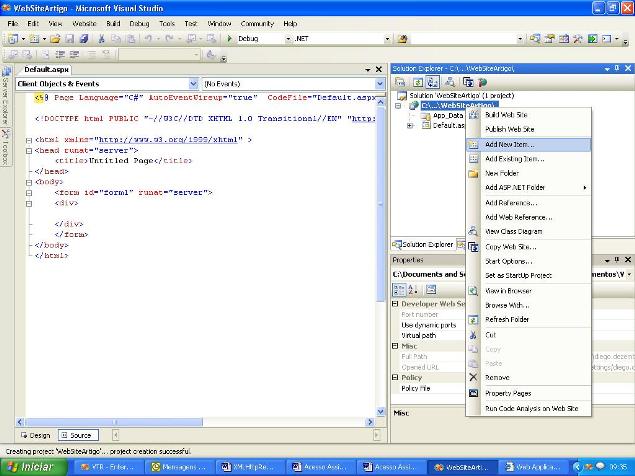Collapse the Misc property category
Viewport: 635px width, 476px height.
point(395,346)
